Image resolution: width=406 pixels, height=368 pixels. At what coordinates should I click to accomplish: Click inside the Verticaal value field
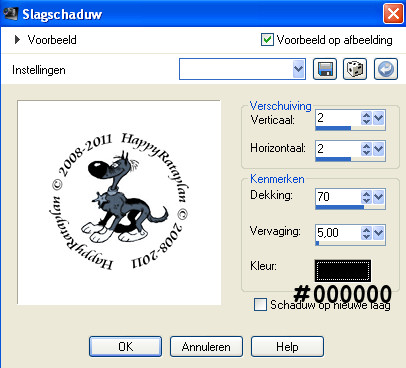[x=338, y=118]
